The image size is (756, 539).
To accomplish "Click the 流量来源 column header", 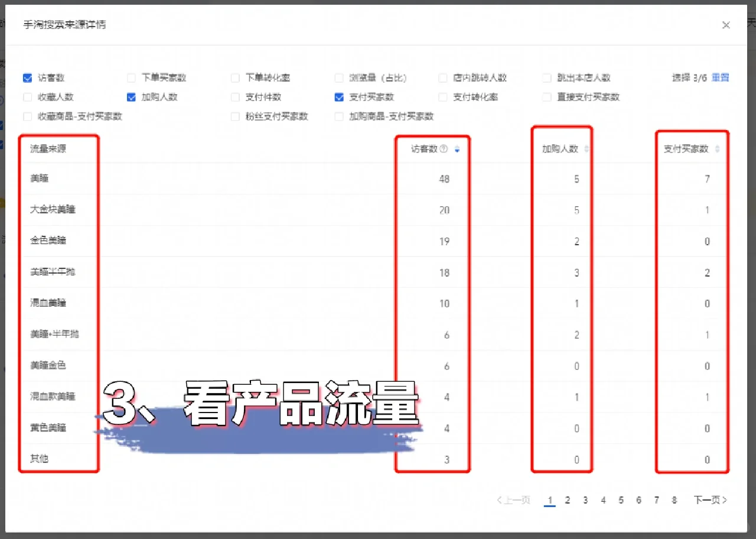I will click(48, 149).
